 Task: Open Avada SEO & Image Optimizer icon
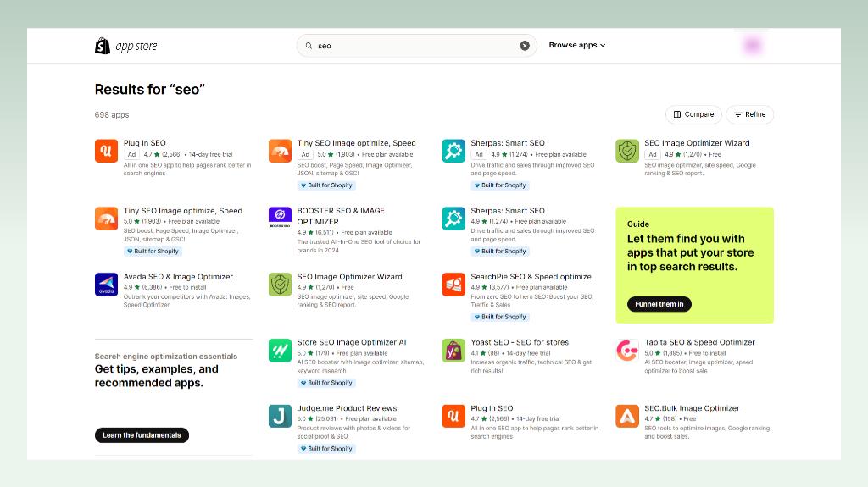point(106,285)
